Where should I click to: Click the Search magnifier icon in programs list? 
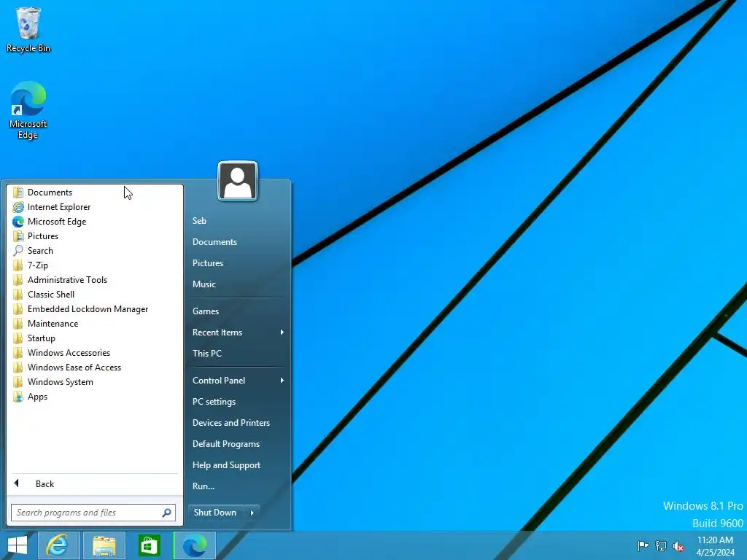[18, 251]
